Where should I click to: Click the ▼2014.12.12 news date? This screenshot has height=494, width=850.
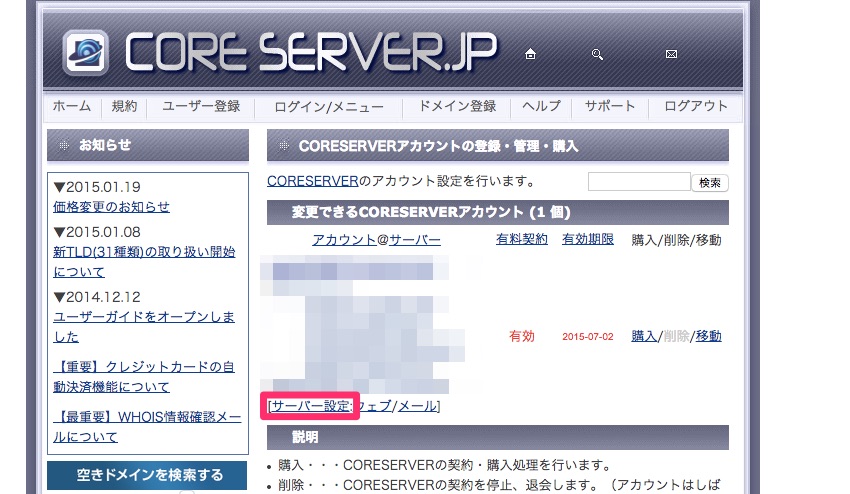97,297
